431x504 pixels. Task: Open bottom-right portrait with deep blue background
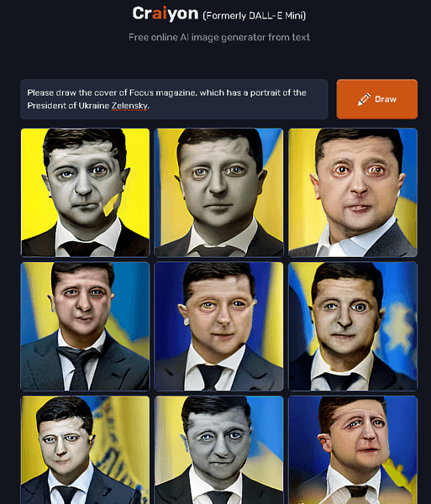pos(353,450)
